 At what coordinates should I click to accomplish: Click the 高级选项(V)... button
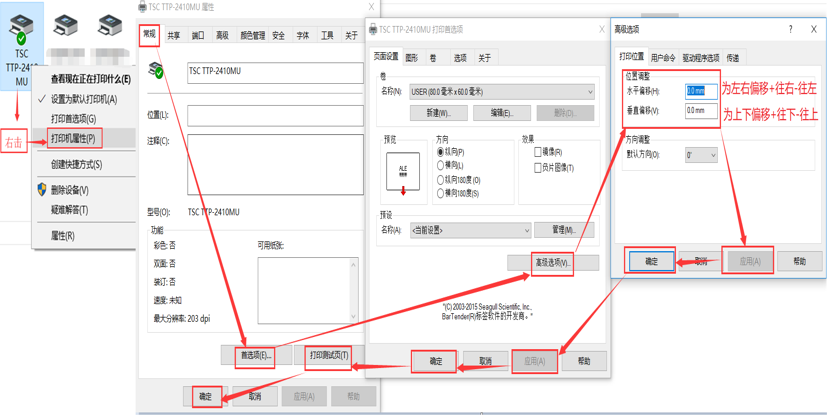click(552, 263)
